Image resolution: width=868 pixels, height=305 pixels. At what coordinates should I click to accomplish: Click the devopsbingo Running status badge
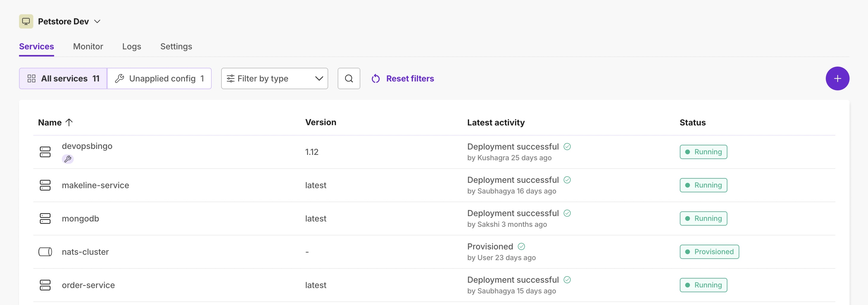tap(703, 152)
